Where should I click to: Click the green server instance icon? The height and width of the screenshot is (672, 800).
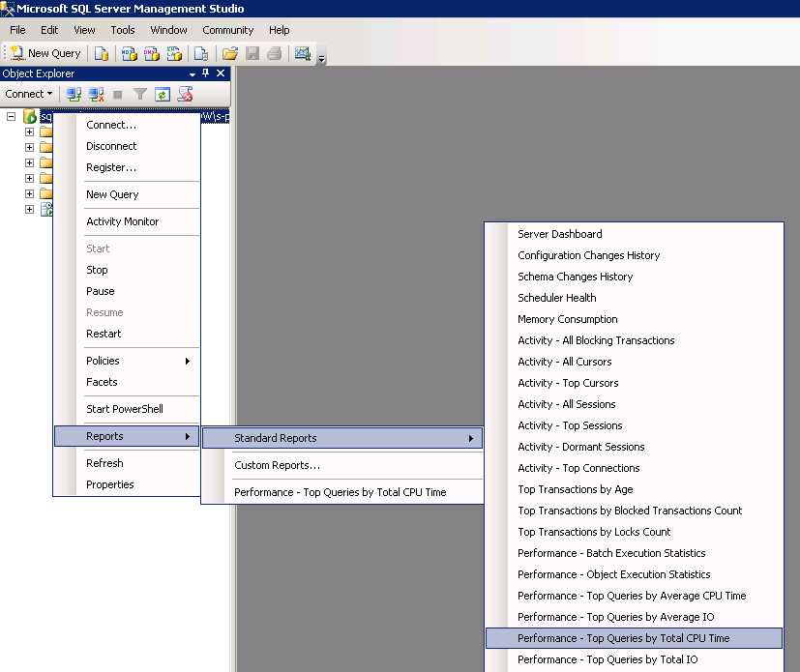click(x=30, y=116)
